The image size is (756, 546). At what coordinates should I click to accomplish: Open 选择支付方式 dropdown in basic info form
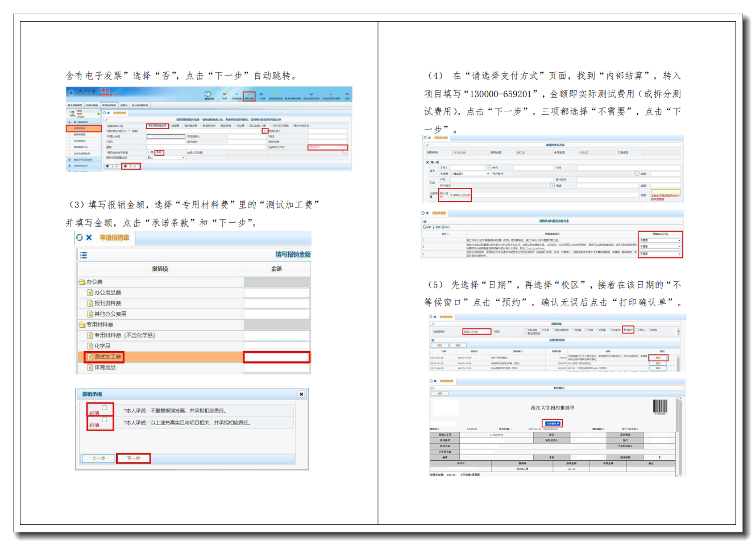(327, 147)
